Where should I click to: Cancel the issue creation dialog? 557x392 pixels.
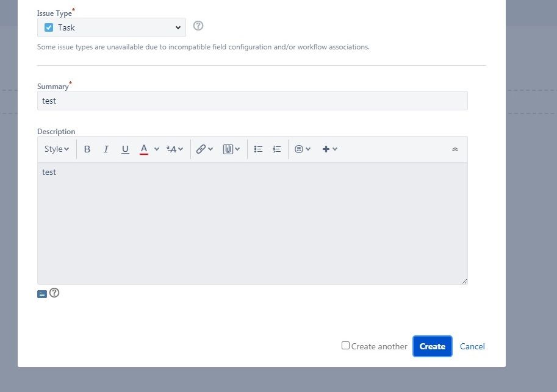click(x=472, y=346)
